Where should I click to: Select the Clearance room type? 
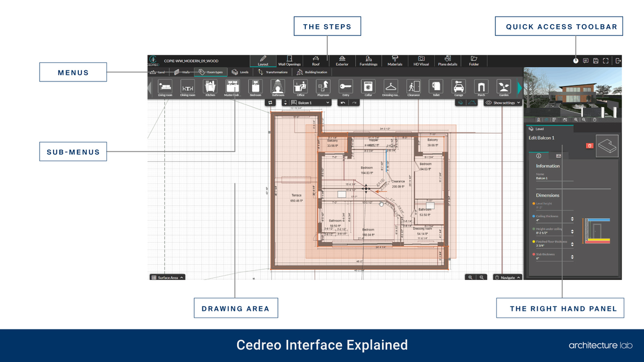413,88
